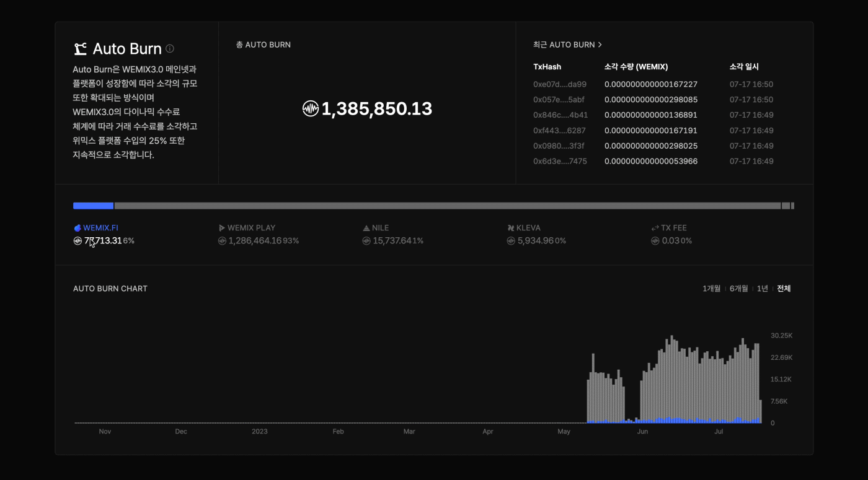
Task: Click the total burn value 1,385,850.13
Action: click(376, 109)
